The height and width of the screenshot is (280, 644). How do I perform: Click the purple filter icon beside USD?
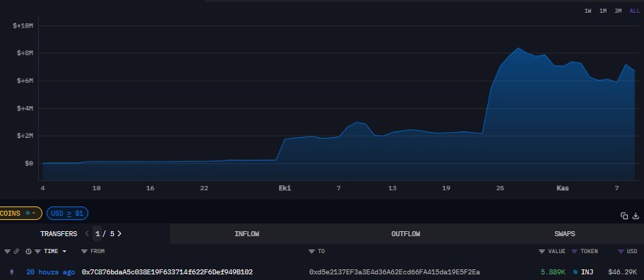point(621,251)
